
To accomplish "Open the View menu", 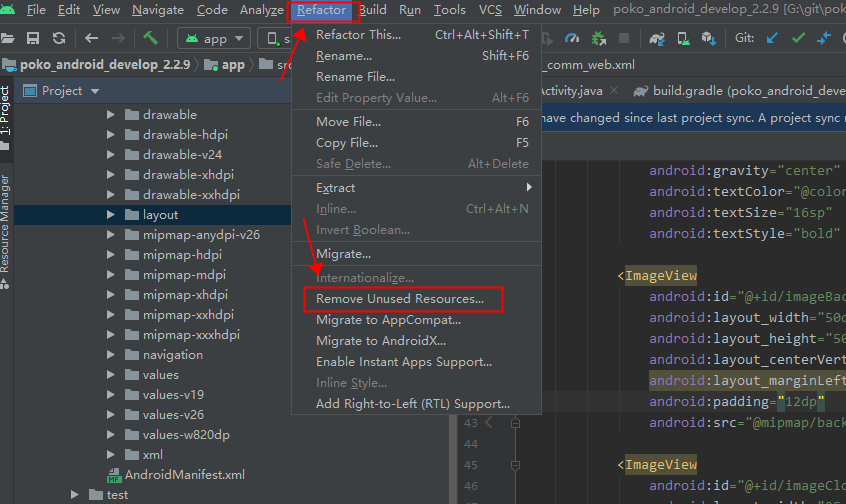I will tap(106, 10).
